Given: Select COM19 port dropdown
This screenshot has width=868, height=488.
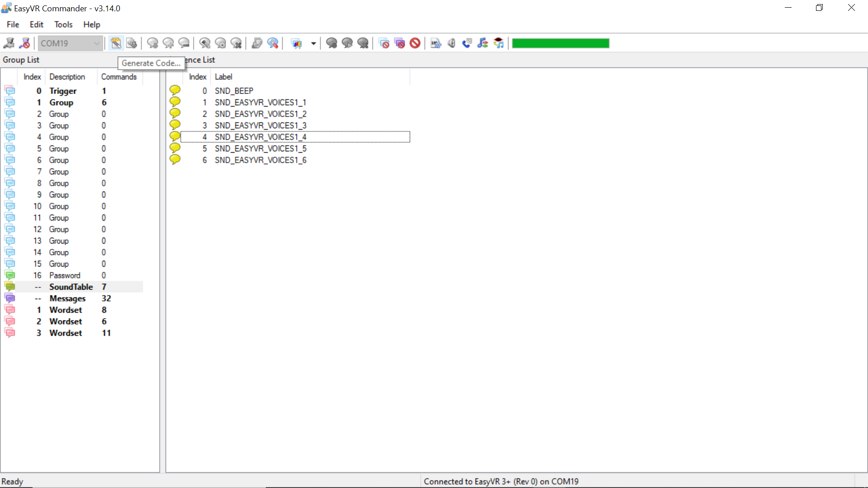Looking at the screenshot, I should (70, 43).
